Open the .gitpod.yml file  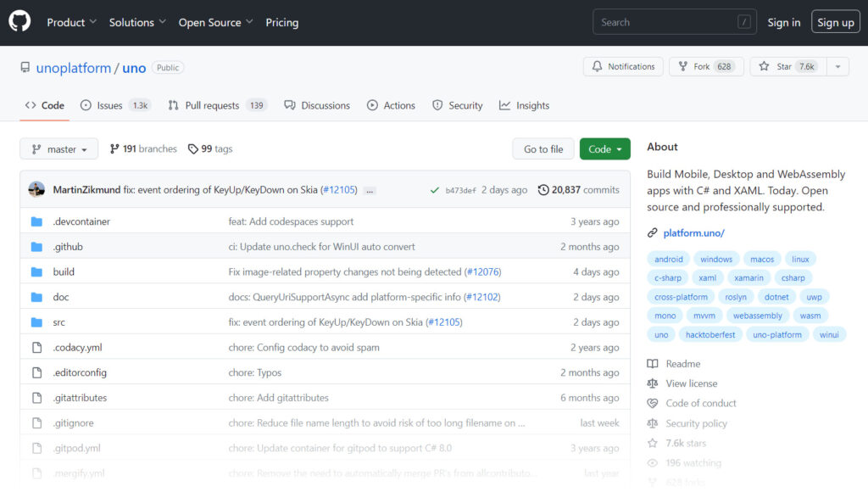click(x=76, y=448)
